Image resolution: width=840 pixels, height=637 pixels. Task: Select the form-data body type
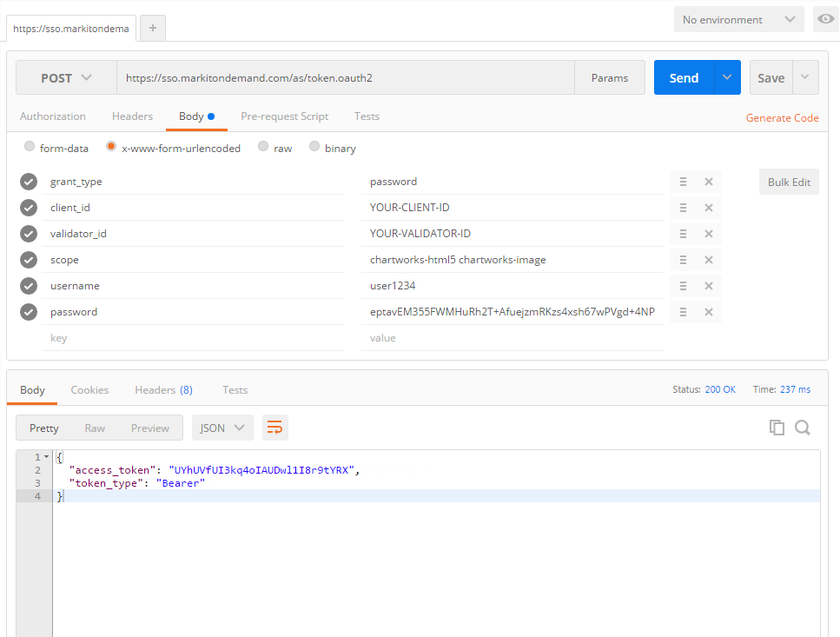click(30, 146)
